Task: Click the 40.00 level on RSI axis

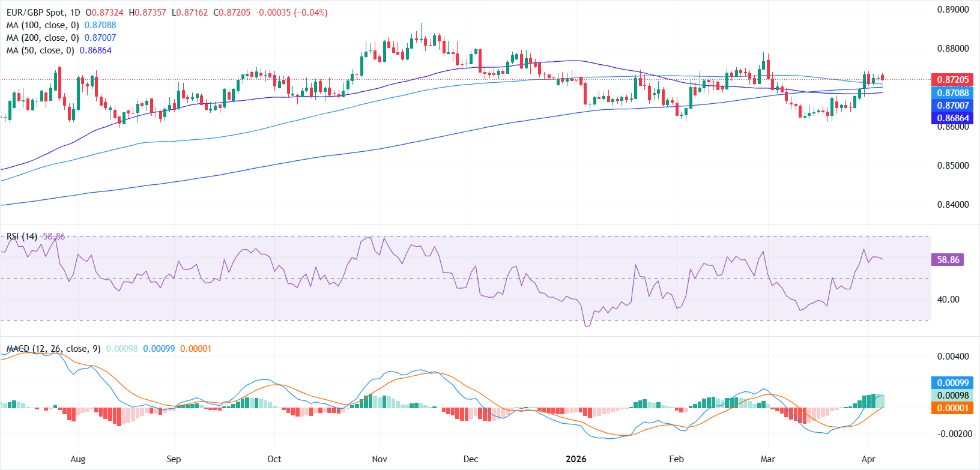Action: pos(948,300)
